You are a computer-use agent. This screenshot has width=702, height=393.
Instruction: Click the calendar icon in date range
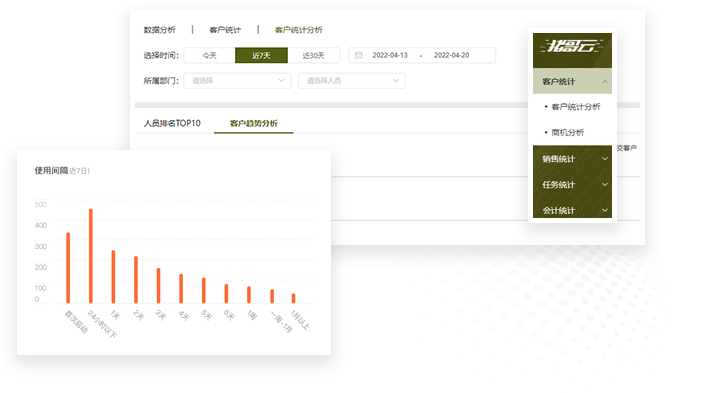click(x=359, y=55)
